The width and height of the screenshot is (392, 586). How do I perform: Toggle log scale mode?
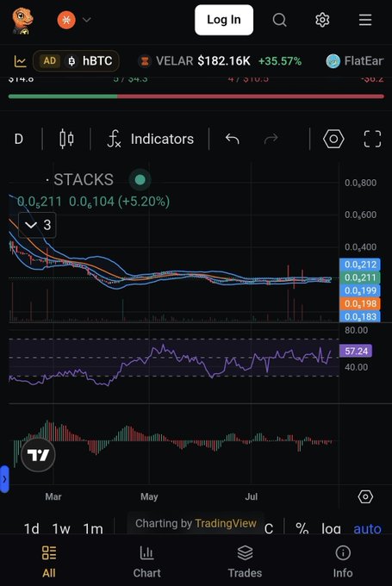click(331, 528)
